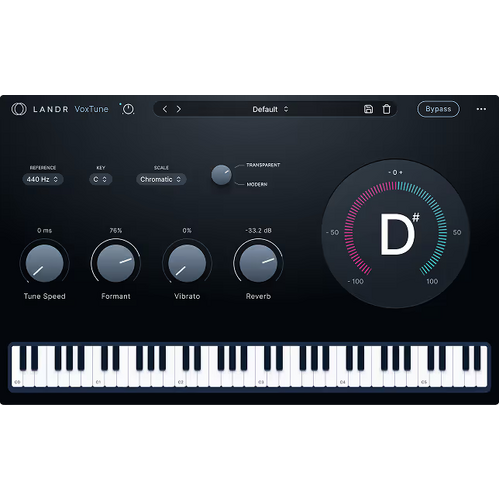This screenshot has width=500, height=500.
Task: Click the Vibrato knob
Action: (x=187, y=263)
